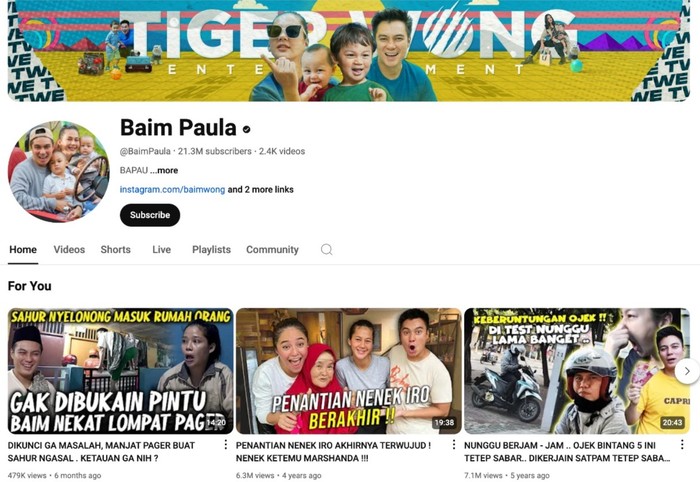Select the Home tab
Image resolution: width=700 pixels, height=482 pixels.
[23, 250]
